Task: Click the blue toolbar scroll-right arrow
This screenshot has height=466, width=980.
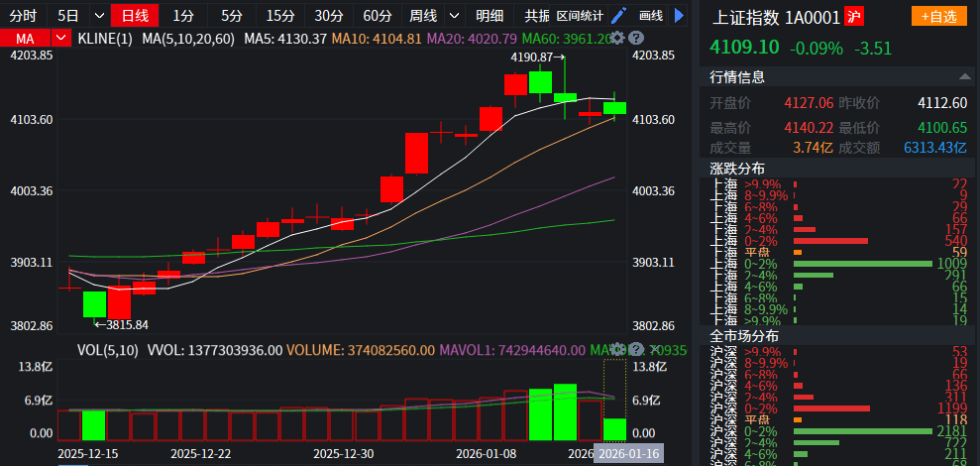Action: (x=679, y=15)
